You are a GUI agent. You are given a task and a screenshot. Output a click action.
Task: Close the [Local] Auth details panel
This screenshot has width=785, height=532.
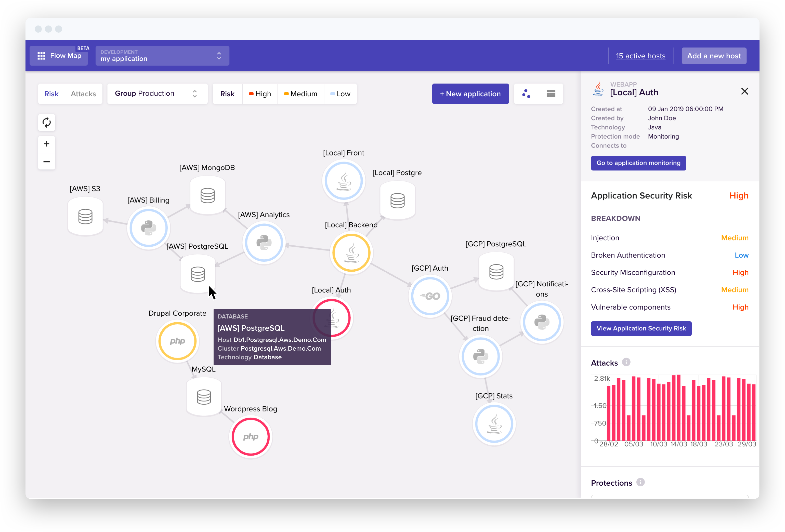(744, 91)
